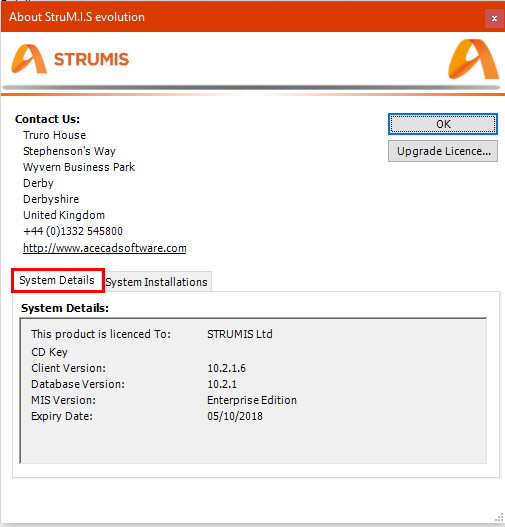Switch to the System Installations tab
The height and width of the screenshot is (527, 505).
[157, 282]
